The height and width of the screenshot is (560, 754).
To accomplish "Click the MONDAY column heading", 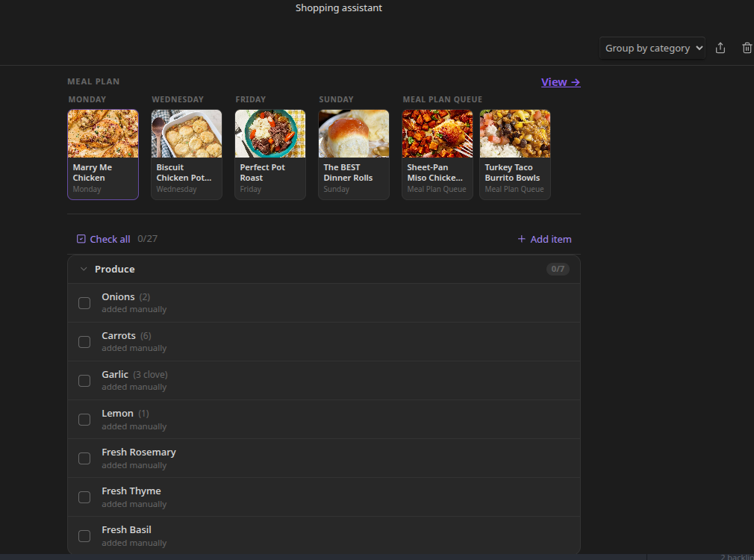I will (x=87, y=99).
